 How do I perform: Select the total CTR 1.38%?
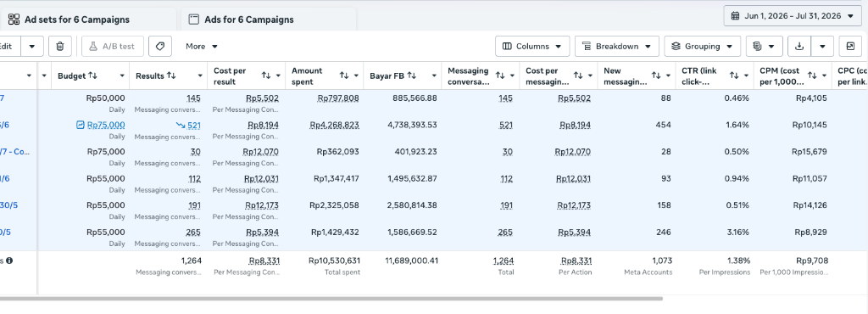738,261
